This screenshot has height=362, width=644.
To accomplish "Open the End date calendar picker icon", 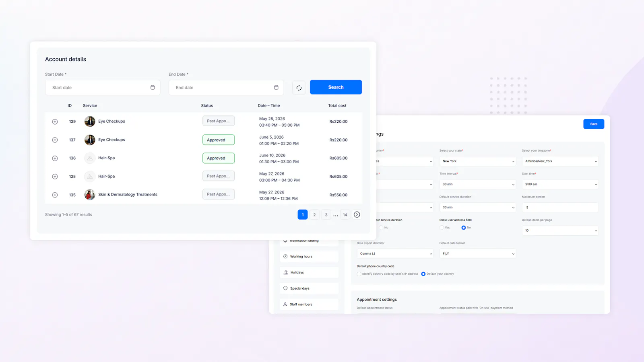I will click(x=276, y=87).
